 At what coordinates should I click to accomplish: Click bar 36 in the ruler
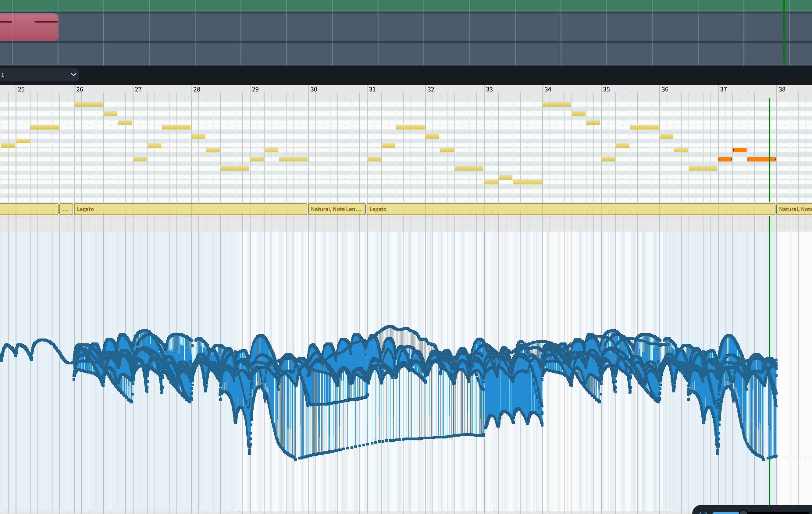(x=665, y=89)
